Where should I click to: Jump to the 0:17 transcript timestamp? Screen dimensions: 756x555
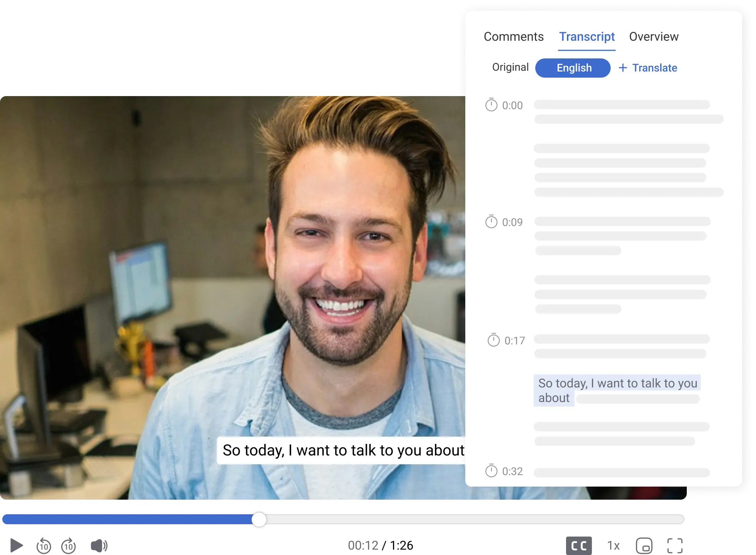click(x=515, y=341)
